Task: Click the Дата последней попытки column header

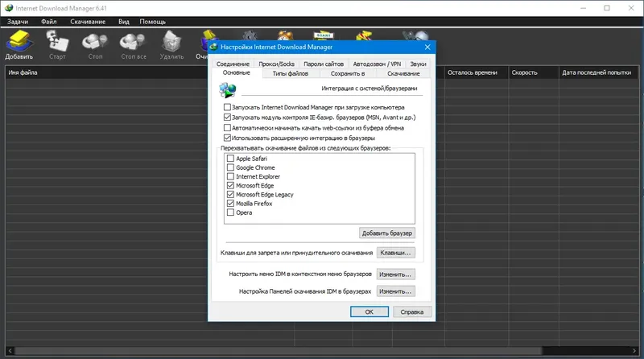Action: (598, 72)
